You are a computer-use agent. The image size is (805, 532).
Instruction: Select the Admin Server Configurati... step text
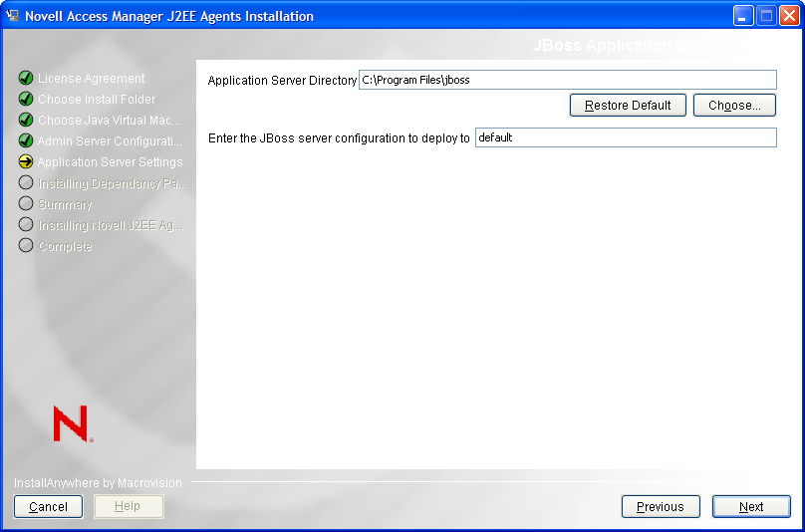point(110,141)
